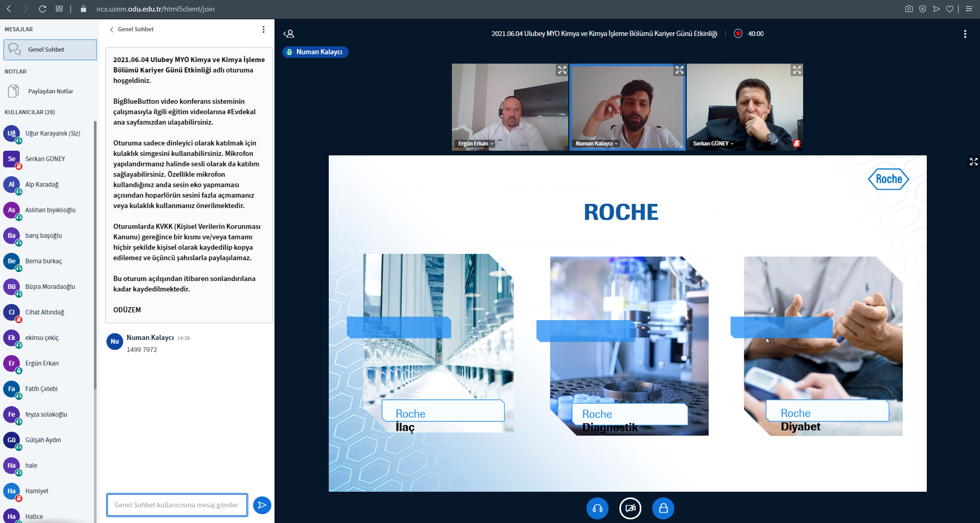Click the browser send flow arrow icon
Viewport: 980px width, 523px height.
pyautogui.click(x=936, y=9)
